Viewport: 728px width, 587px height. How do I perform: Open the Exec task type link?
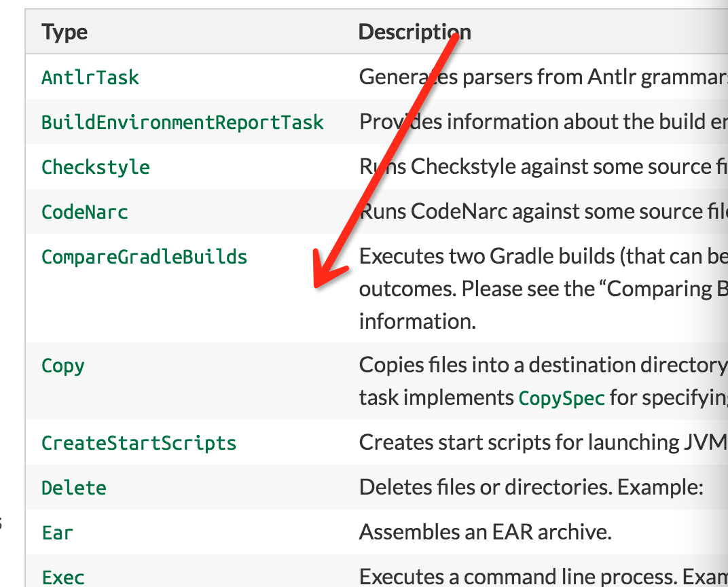63,577
